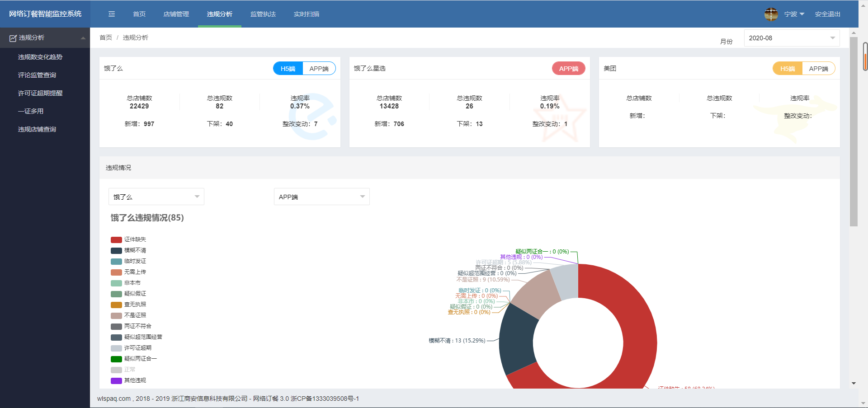Image resolution: width=868 pixels, height=408 pixels.
Task: Click 模糊不清 : 13 (15.29%) chart label
Action: click(457, 341)
